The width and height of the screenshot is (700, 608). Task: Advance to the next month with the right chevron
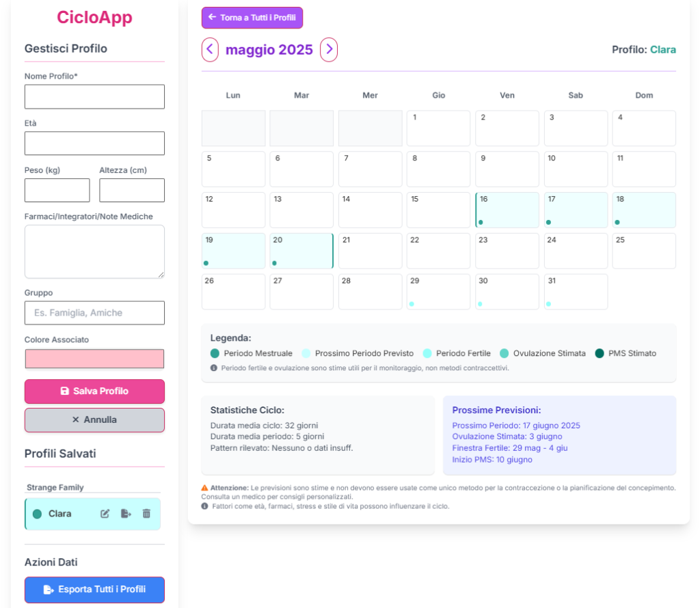coord(329,50)
